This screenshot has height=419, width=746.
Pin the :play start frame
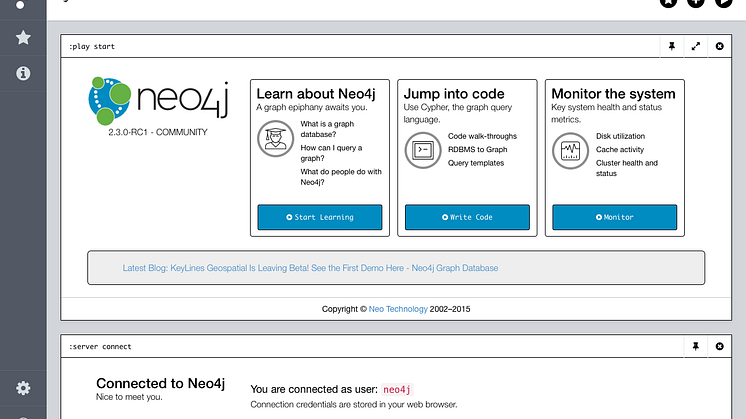coord(672,46)
